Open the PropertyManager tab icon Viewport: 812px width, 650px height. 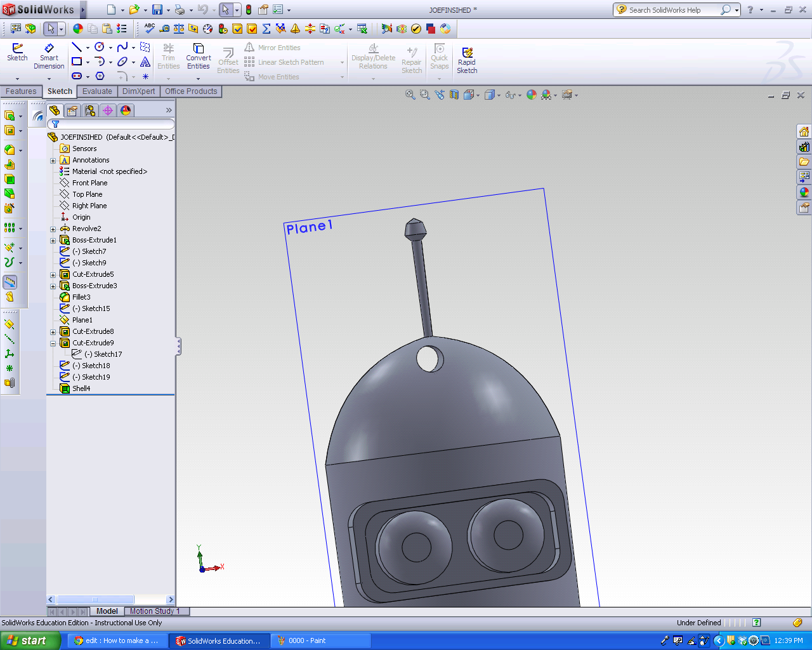point(72,110)
